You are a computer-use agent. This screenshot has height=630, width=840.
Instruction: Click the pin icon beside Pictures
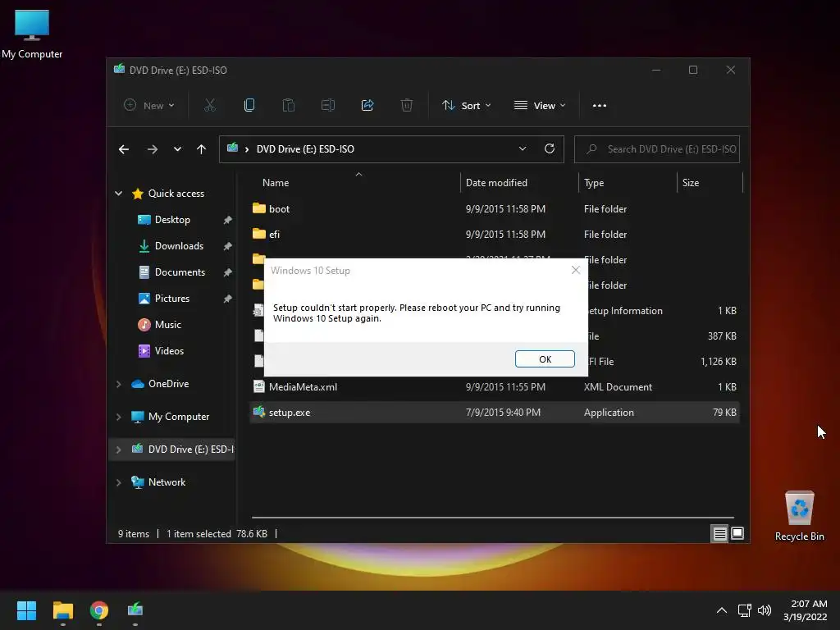click(228, 299)
